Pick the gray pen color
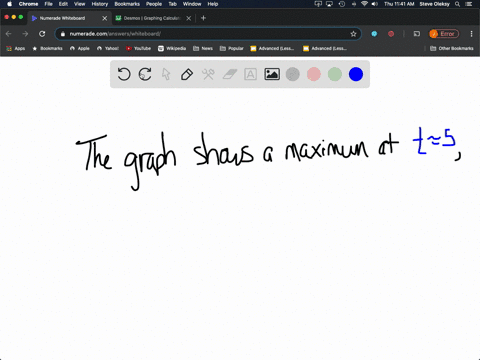Viewport: 480px width, 360px height. (x=293, y=74)
